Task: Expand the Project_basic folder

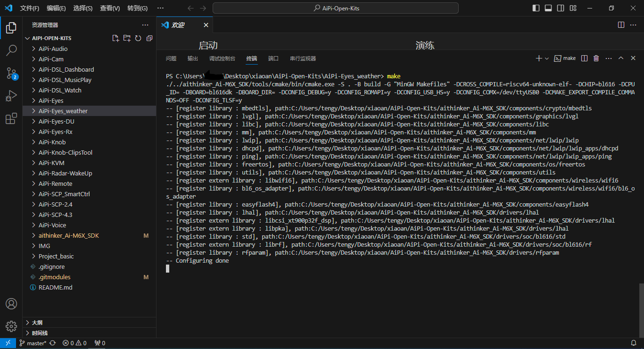Action: pyautogui.click(x=90, y=256)
